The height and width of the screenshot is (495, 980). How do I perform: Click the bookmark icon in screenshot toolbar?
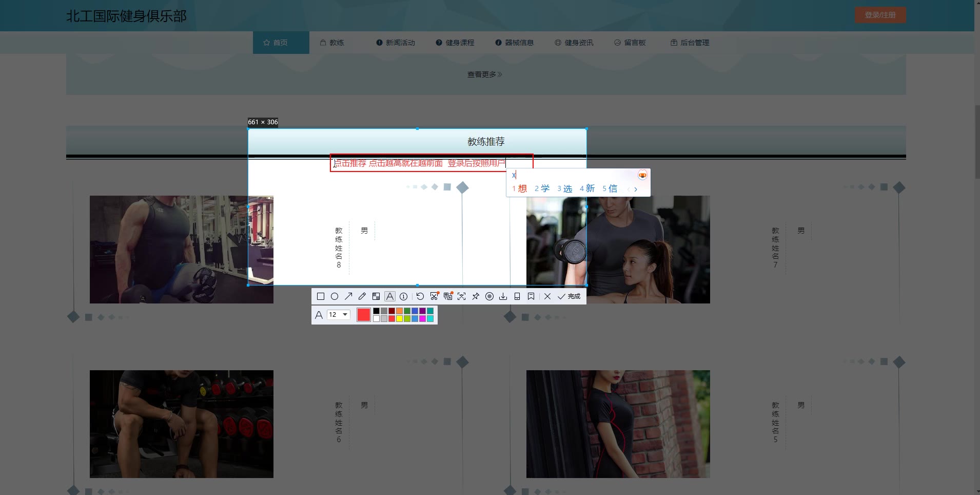coord(531,296)
